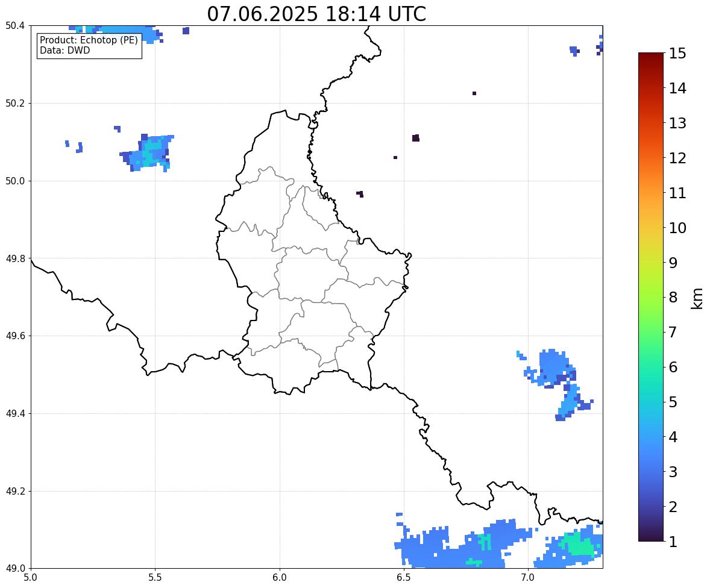The image size is (710, 588).
Task: Click the x-axis label 5.0
Action: [31, 578]
